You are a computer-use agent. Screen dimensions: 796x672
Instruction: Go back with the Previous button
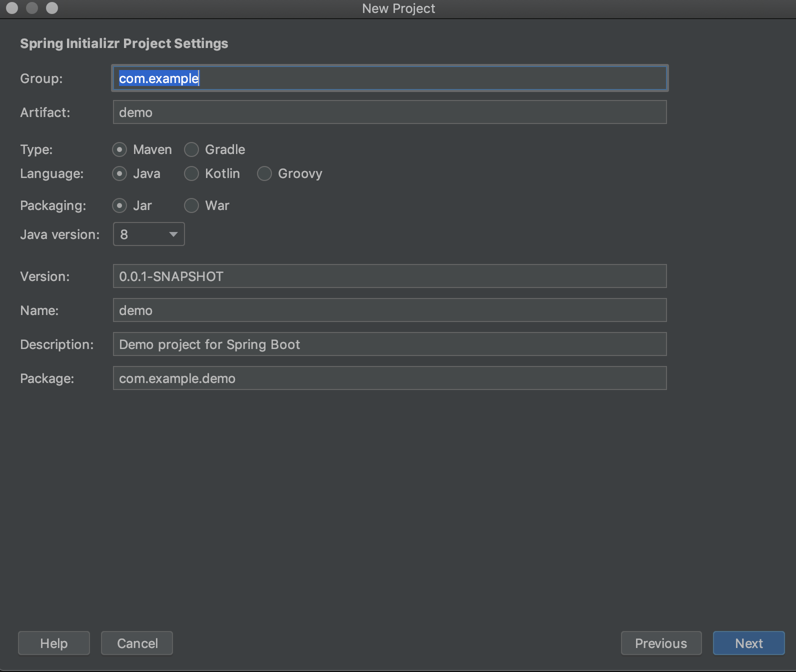(x=661, y=643)
